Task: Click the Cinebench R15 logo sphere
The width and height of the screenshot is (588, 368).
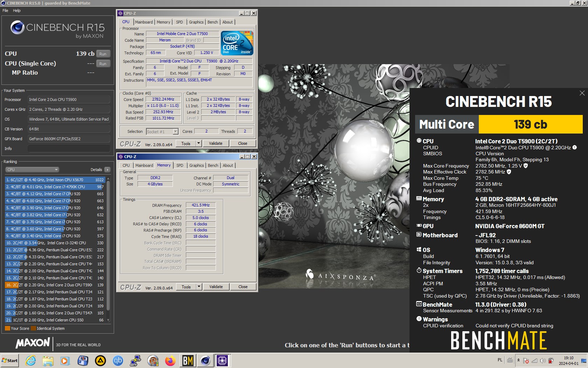Action: tap(17, 27)
